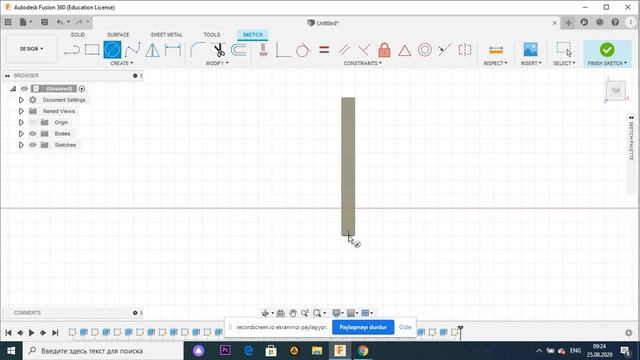This screenshot has height=360, width=640.
Task: Apply the Coincident constraint
Action: pos(283,50)
